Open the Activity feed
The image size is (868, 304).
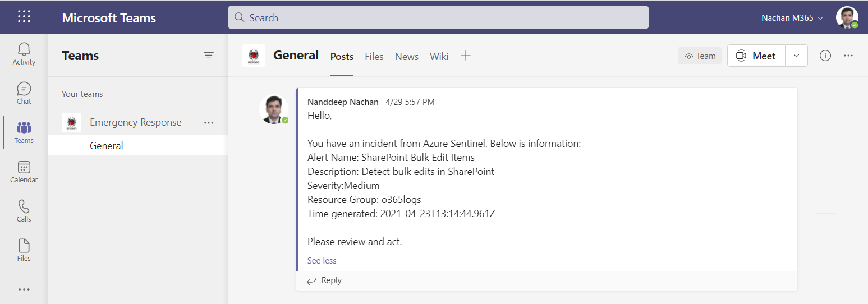tap(24, 54)
